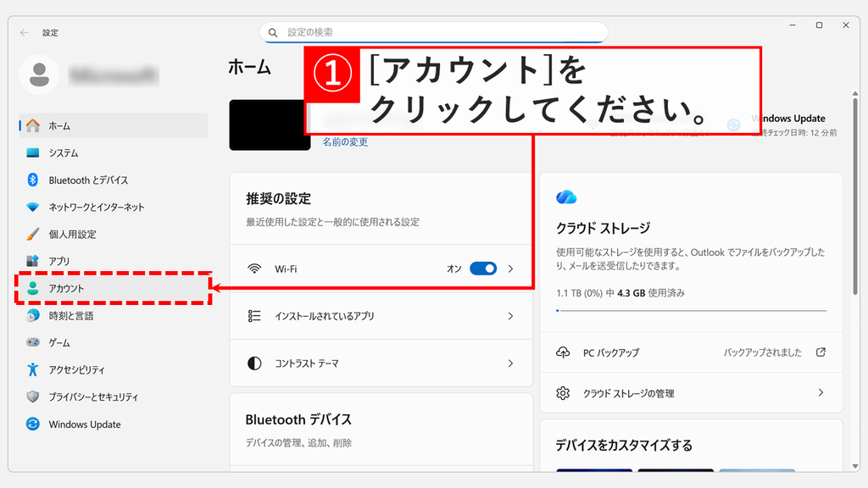Open クラウド ストレージの管理 row
The width and height of the screenshot is (868, 488).
coord(691,393)
